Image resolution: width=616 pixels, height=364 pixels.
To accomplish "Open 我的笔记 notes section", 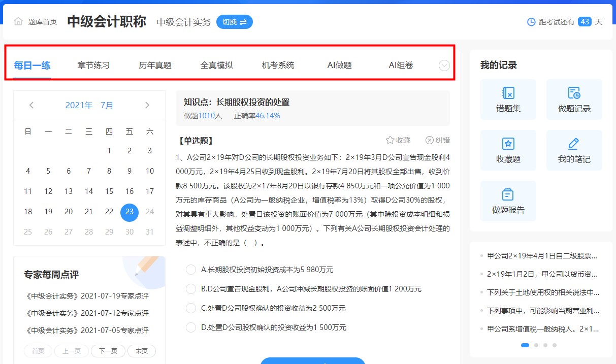I will tap(574, 150).
